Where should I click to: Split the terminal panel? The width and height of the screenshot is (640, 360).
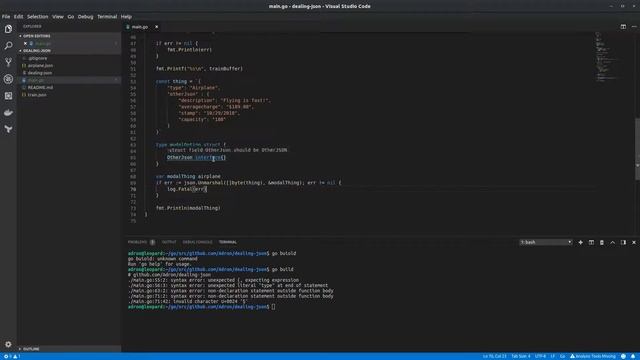coord(591,242)
